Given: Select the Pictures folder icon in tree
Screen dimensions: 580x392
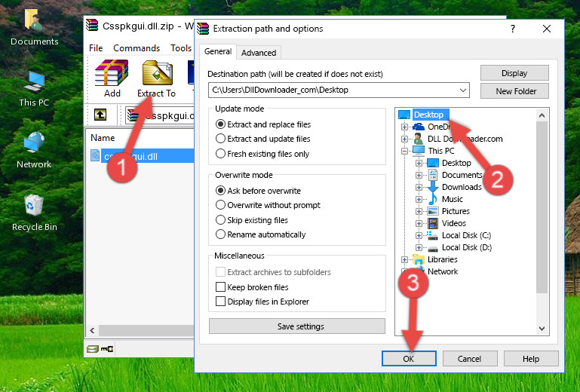Looking at the screenshot, I should point(432,211).
